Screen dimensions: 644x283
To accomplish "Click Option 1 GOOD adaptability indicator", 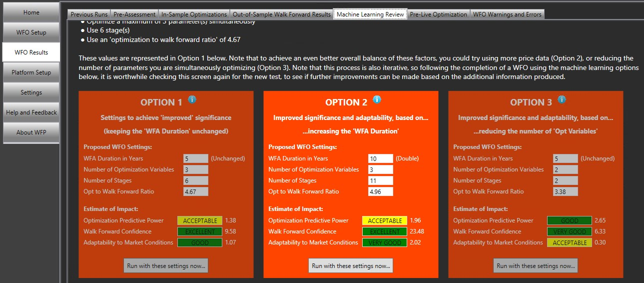I will click(200, 242).
